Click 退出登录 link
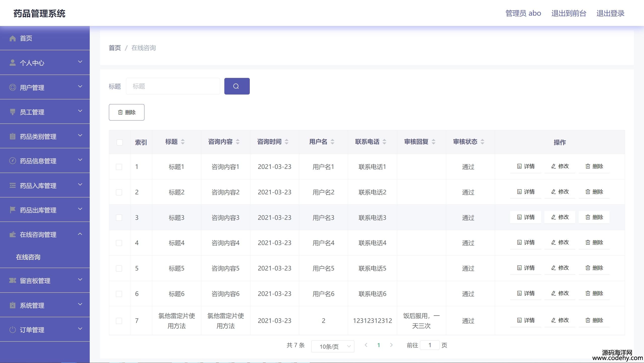 [x=610, y=13]
